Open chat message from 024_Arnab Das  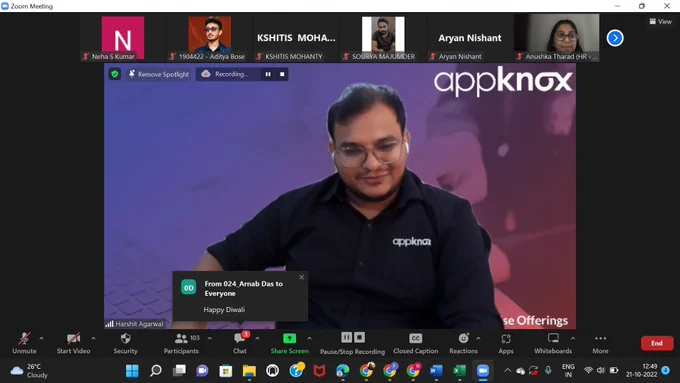click(240, 296)
